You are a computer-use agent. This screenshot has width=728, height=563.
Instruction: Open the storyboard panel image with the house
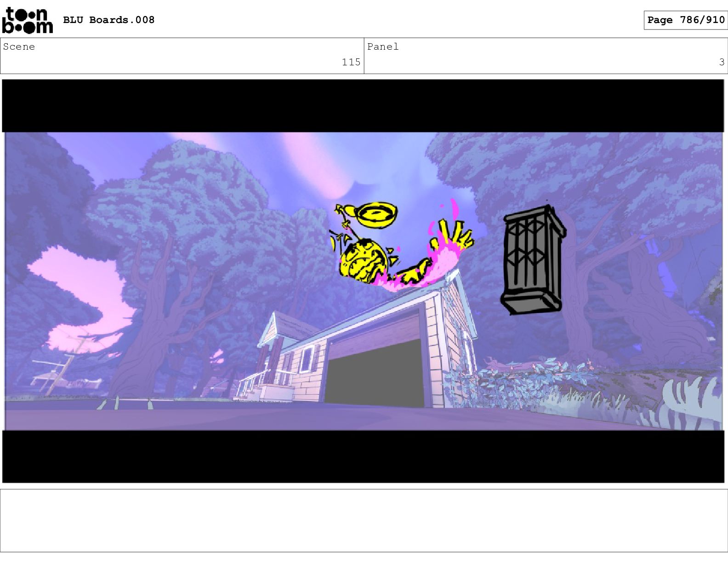(x=363, y=281)
